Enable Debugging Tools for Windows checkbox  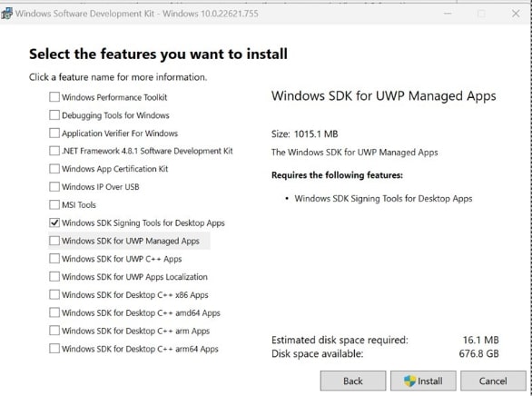pyautogui.click(x=54, y=115)
